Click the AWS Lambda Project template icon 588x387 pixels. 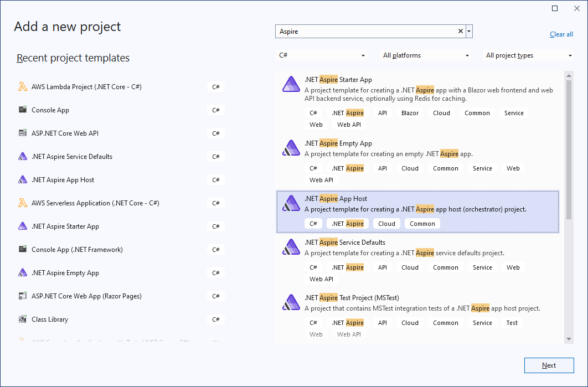[x=23, y=87]
